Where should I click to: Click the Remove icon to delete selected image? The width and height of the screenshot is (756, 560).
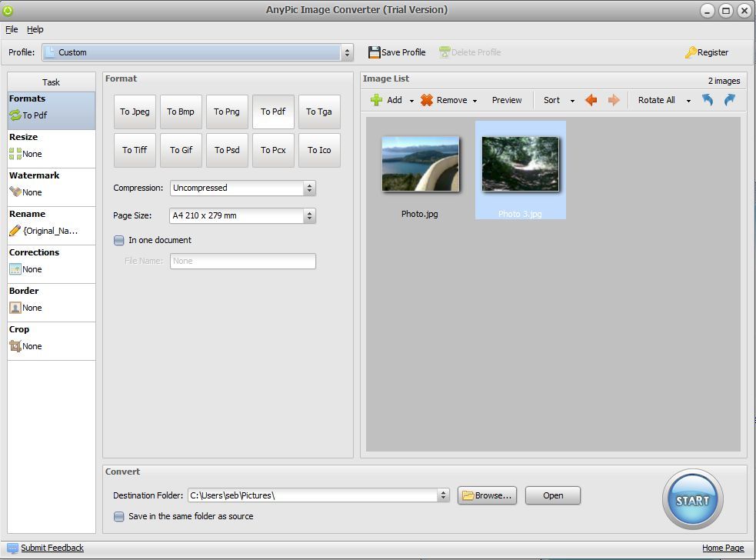(x=428, y=100)
